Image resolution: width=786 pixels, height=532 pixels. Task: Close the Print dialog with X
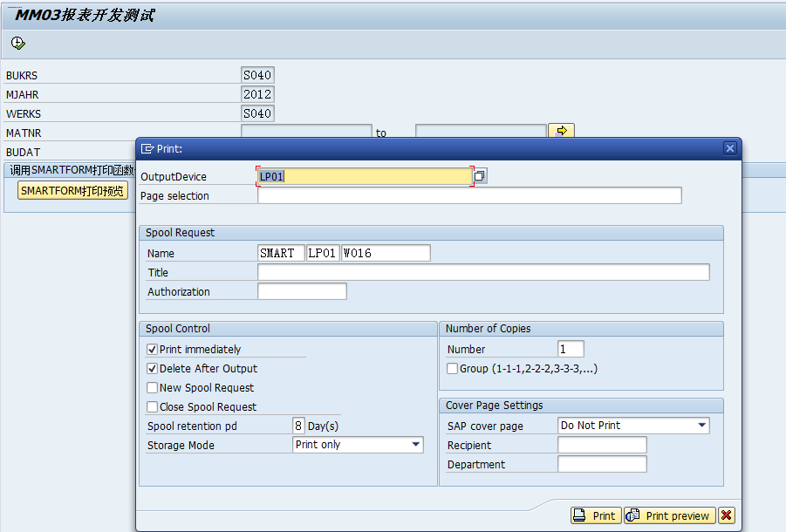pyautogui.click(x=730, y=148)
